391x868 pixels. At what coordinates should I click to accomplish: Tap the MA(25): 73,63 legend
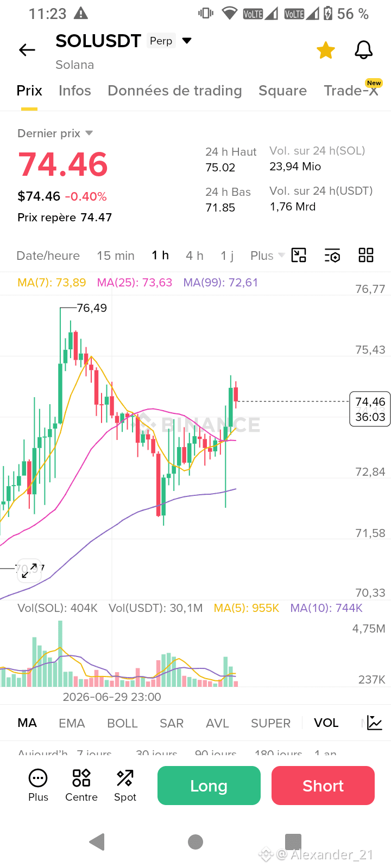pos(135,283)
